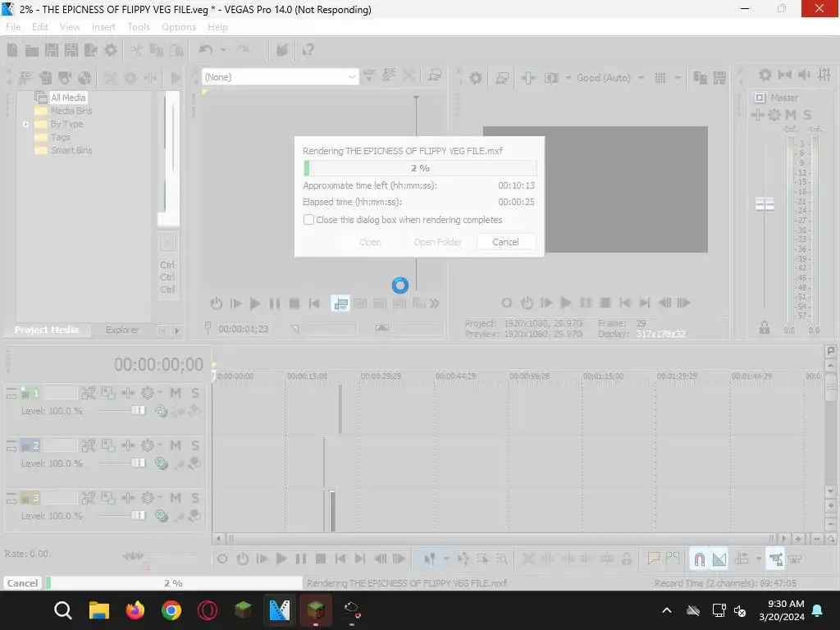Image resolution: width=840 pixels, height=630 pixels.
Task: Open the overlays grid dropdown arrow
Action: (x=677, y=78)
